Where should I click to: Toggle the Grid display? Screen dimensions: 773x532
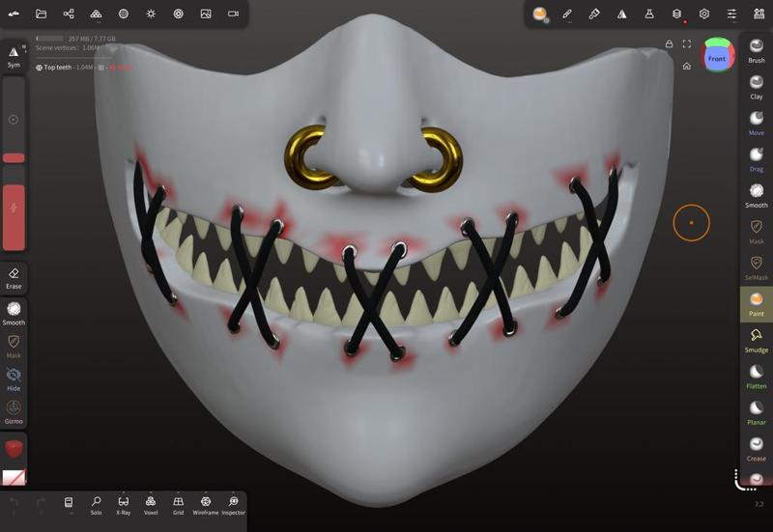pos(178,505)
